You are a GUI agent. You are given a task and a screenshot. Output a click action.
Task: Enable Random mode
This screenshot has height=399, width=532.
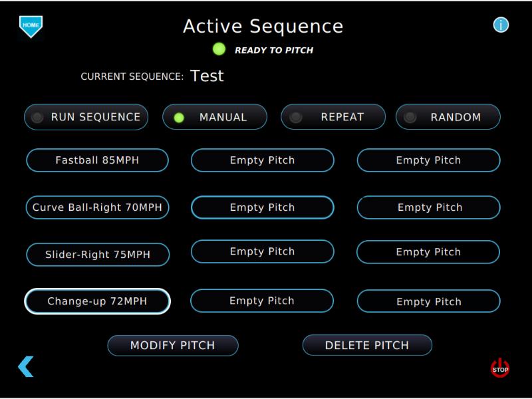pos(448,117)
